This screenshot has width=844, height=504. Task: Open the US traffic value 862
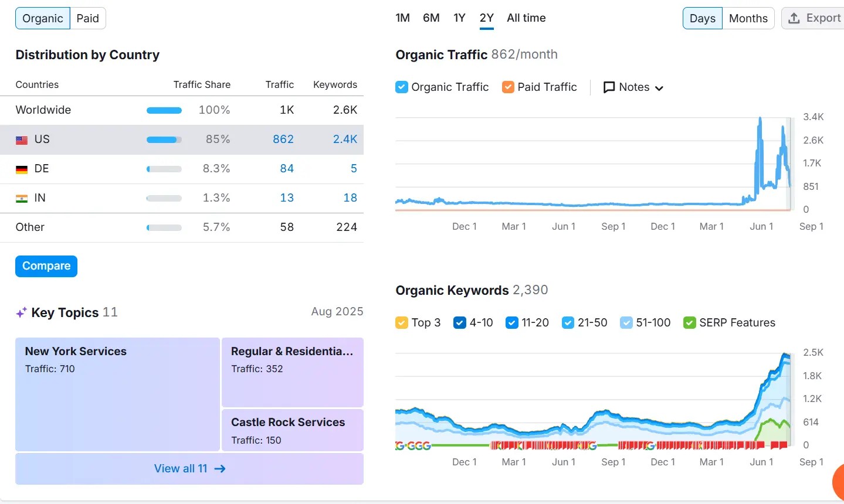click(x=283, y=139)
